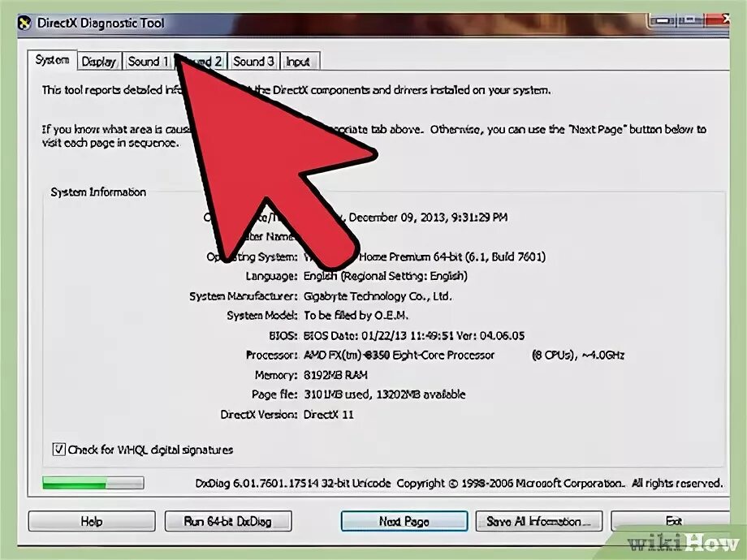747x560 pixels.
Task: Click the DirectX Version label
Action: pos(259,414)
